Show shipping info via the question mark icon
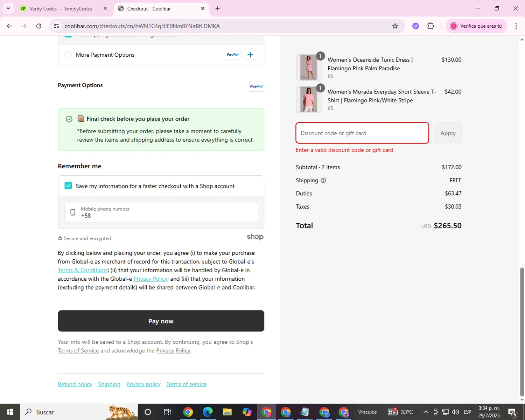Screen dimensions: 525x420 pos(323,180)
